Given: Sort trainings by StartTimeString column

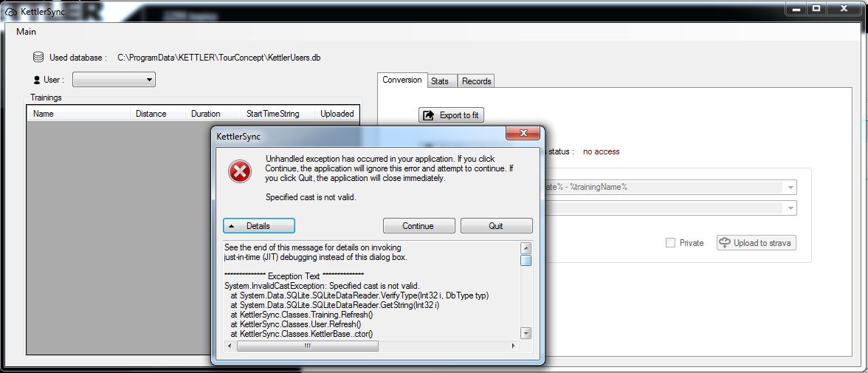Looking at the screenshot, I should (278, 114).
